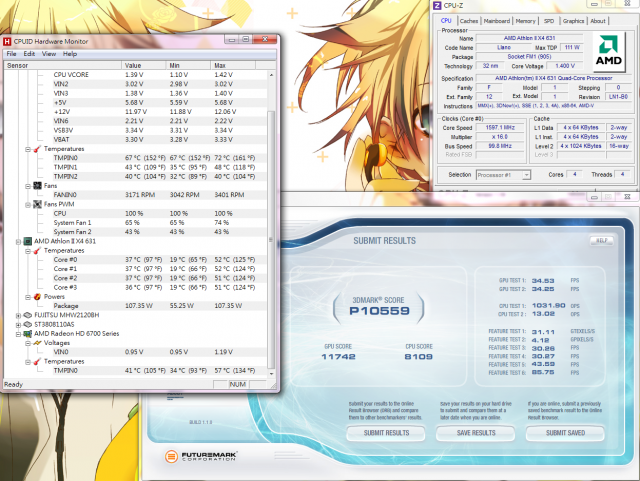Open the File menu in Hardware Monitor
Screen dimensions: 640x481
[x=11, y=54]
